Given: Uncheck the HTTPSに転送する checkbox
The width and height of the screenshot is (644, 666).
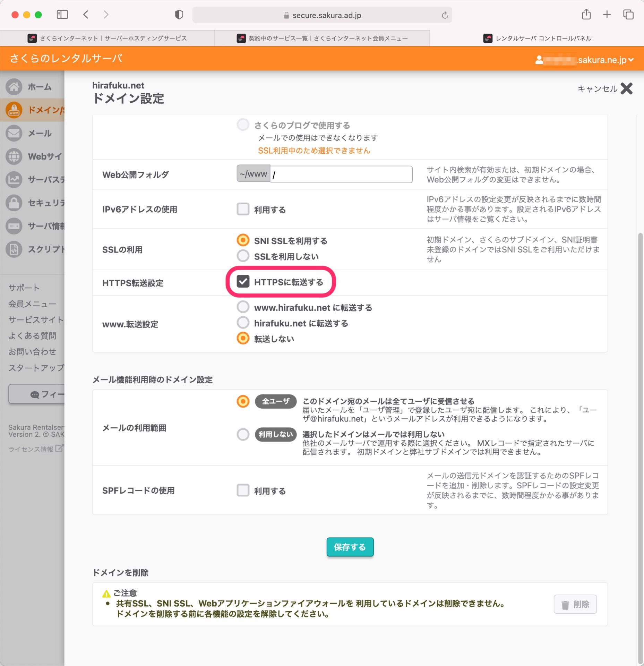Looking at the screenshot, I should click(x=243, y=282).
